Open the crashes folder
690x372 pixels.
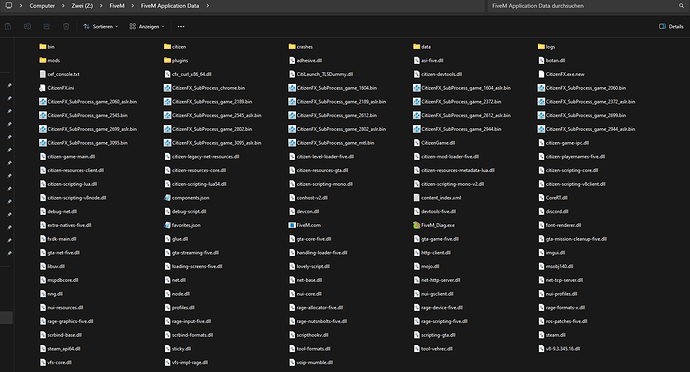pyautogui.click(x=301, y=47)
